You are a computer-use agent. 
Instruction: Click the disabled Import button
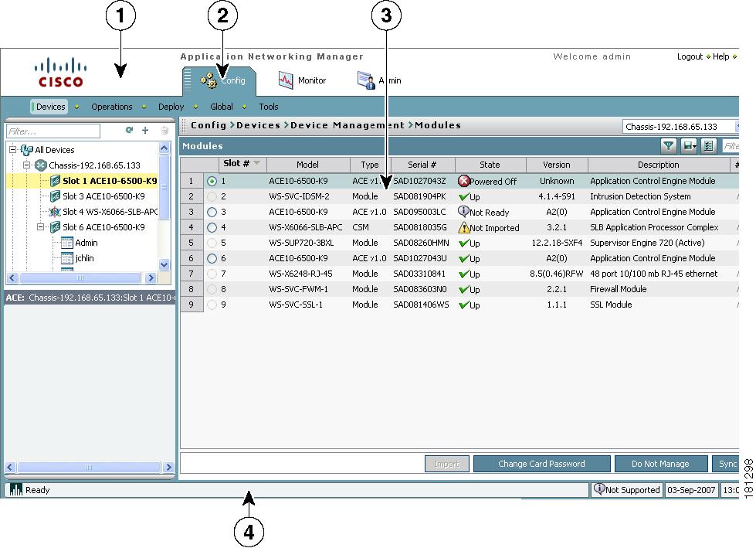[x=446, y=464]
